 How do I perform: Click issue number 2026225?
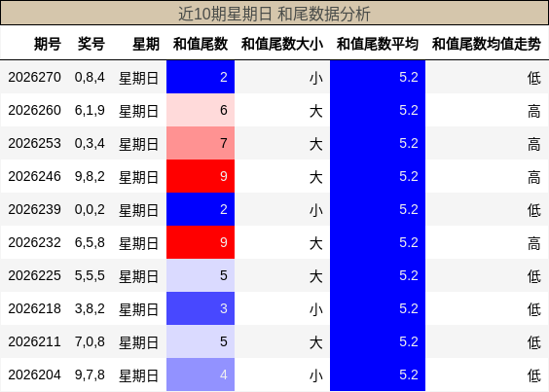click(x=34, y=275)
